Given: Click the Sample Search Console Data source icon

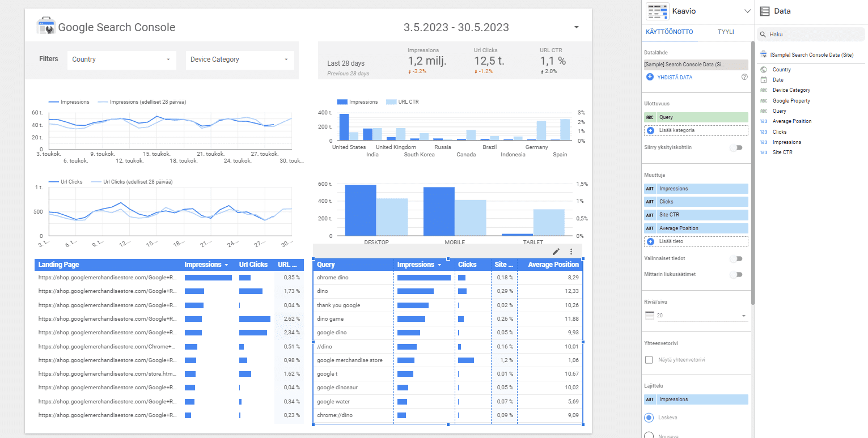Looking at the screenshot, I should coord(764,54).
